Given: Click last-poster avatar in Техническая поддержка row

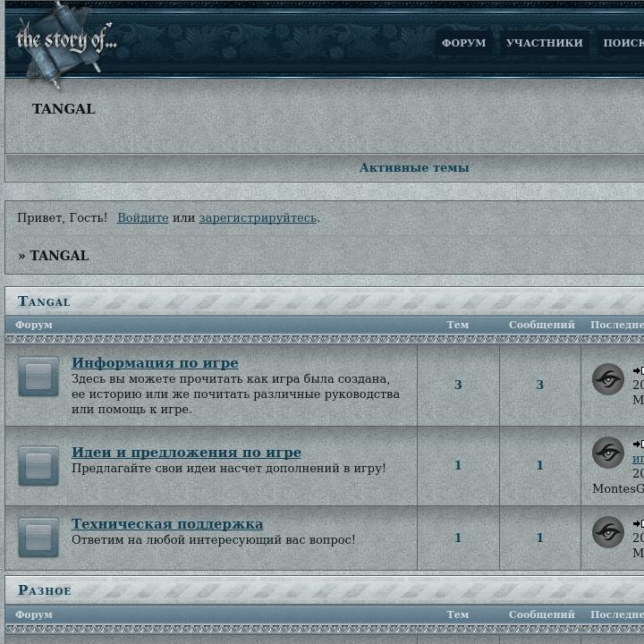Looking at the screenshot, I should [608, 532].
